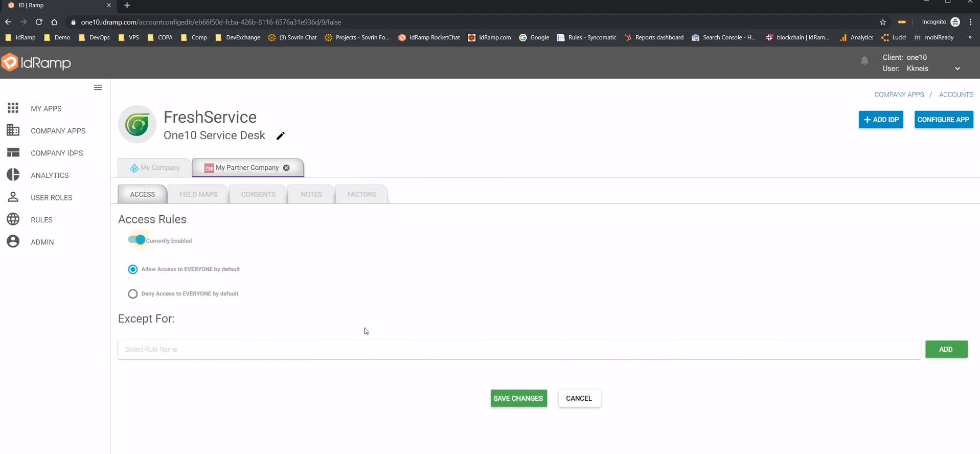The image size is (980, 454).
Task: Open Company Apps building icon
Action: pyautogui.click(x=13, y=130)
